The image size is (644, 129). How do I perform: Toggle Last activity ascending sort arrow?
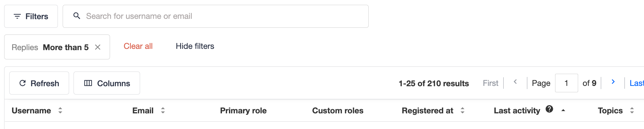point(563,110)
